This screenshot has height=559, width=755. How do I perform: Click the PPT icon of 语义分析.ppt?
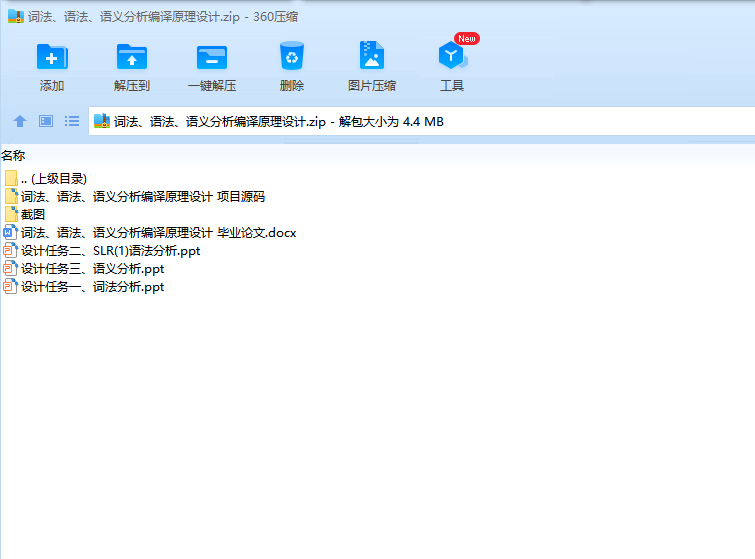(11, 269)
